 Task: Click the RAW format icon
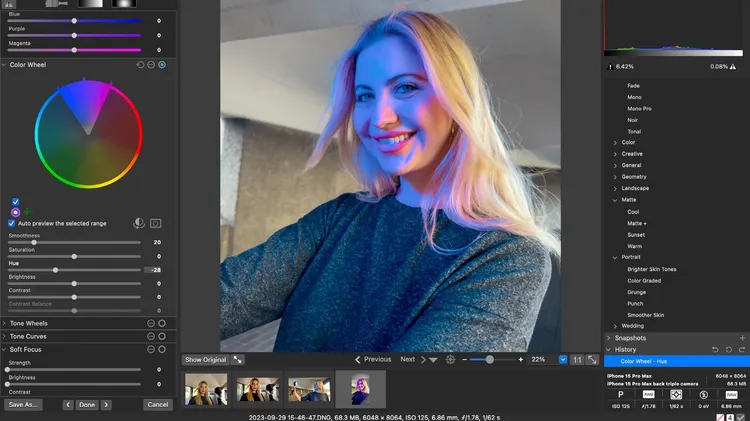[731, 395]
